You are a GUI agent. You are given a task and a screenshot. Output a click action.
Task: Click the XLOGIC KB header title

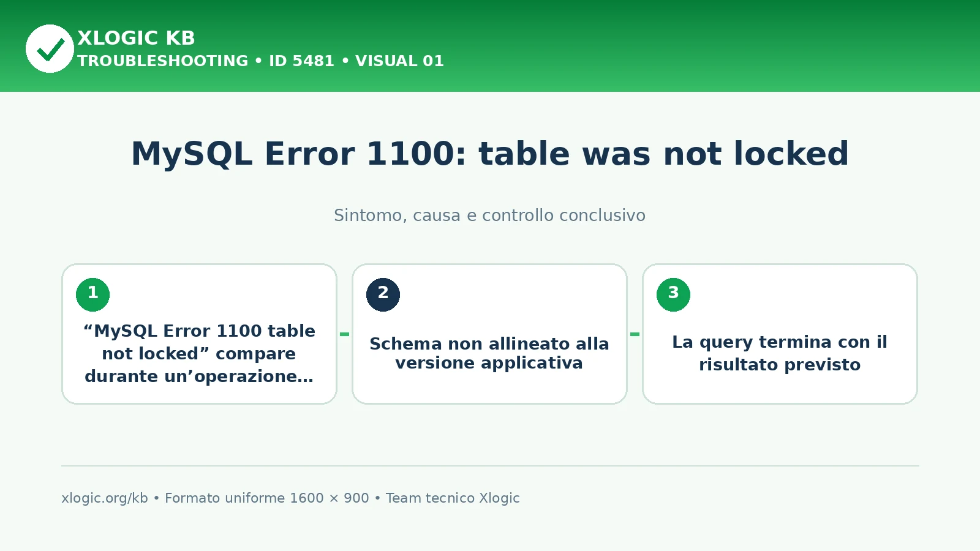136,38
